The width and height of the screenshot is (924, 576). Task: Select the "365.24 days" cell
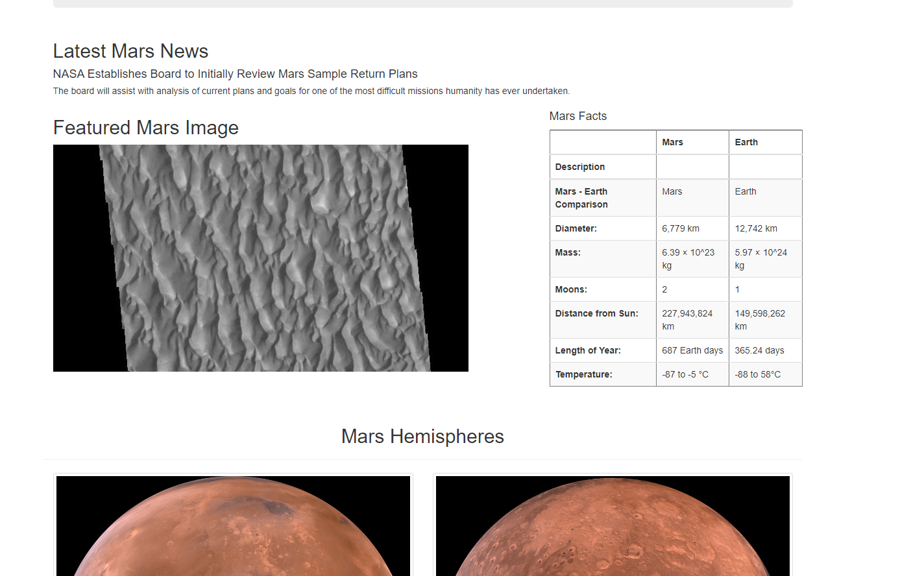point(759,350)
